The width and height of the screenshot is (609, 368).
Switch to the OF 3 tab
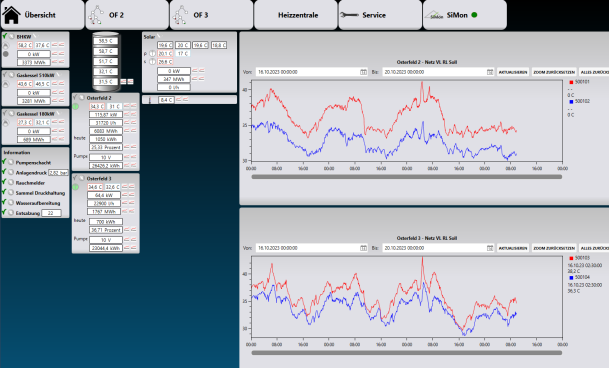[211, 15]
